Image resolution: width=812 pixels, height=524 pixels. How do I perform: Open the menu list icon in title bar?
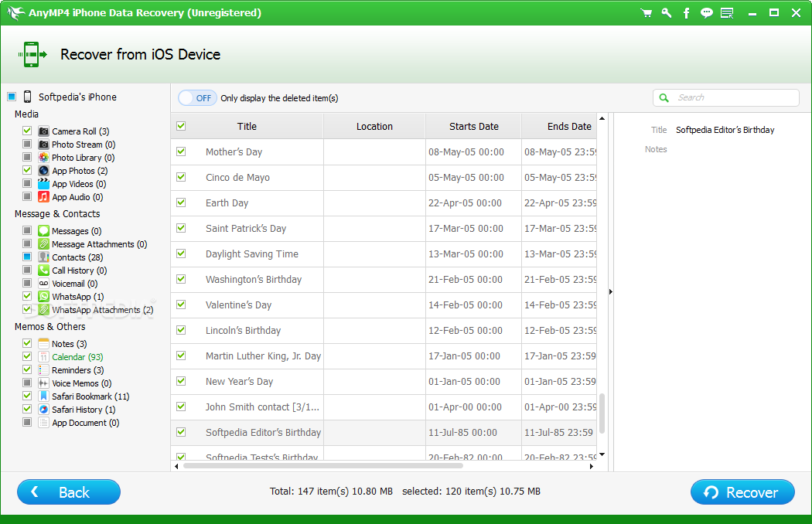point(727,13)
